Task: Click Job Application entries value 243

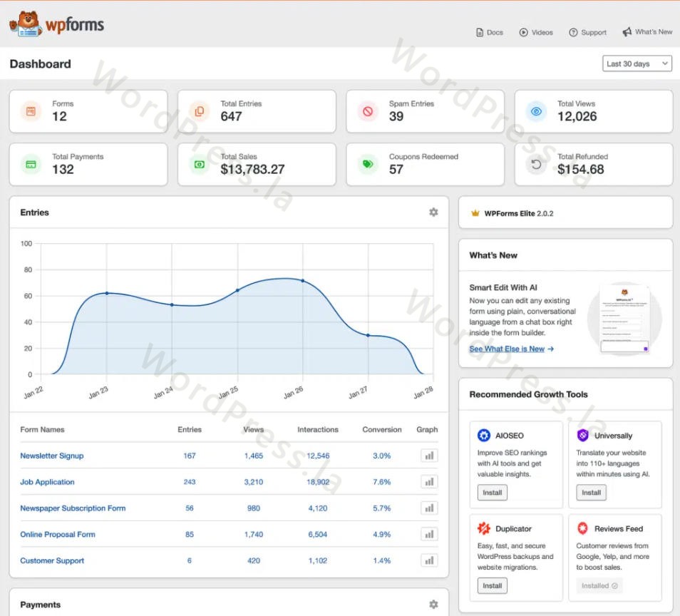Action: pyautogui.click(x=190, y=482)
